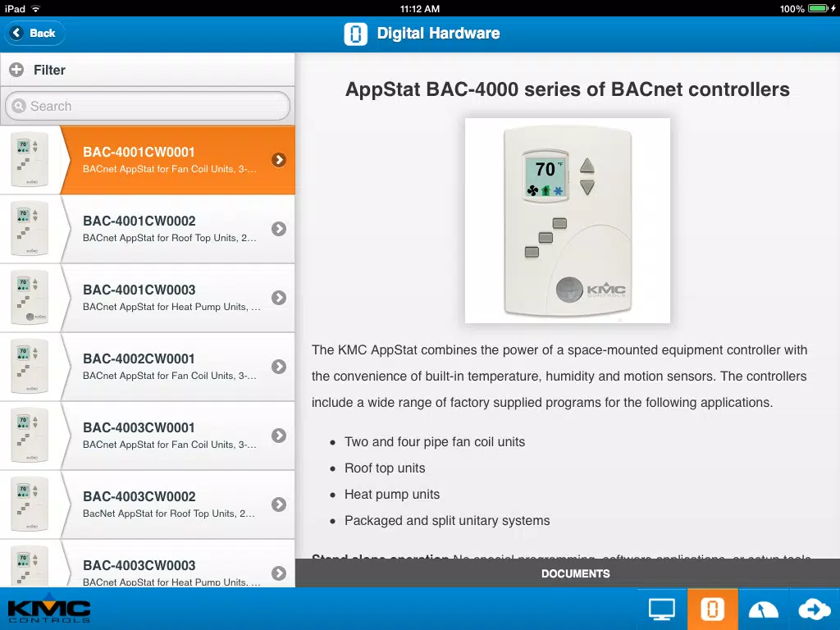The height and width of the screenshot is (630, 840).
Task: Click the battery indicator in status bar
Action: coord(819,8)
